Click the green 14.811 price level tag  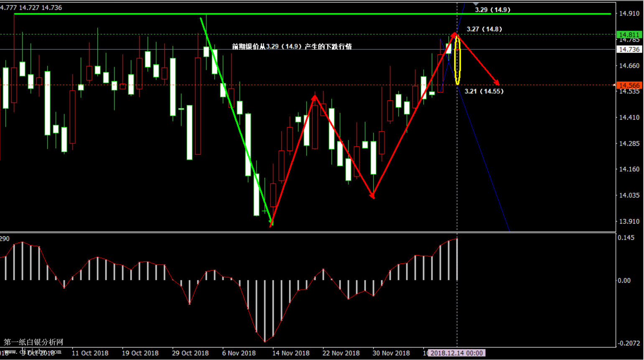point(629,35)
